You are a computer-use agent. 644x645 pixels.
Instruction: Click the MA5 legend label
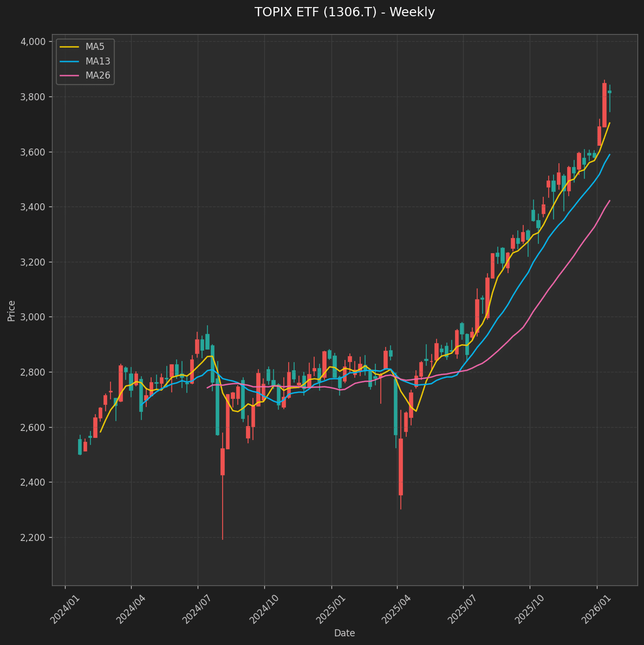point(95,47)
